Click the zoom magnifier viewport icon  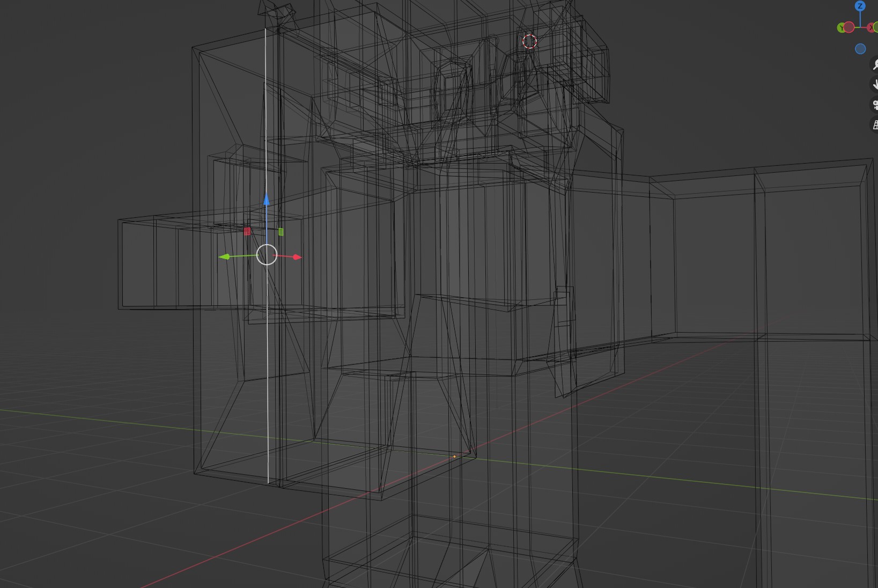(874, 64)
